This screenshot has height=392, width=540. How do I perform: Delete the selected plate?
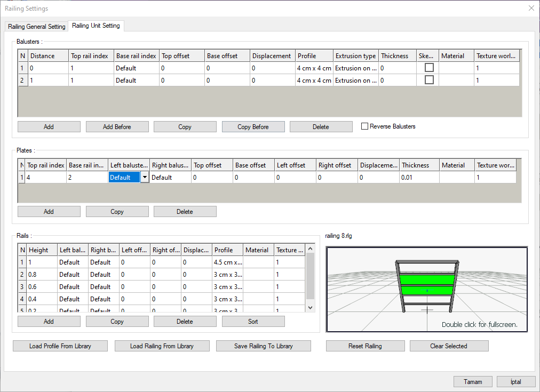tap(185, 212)
